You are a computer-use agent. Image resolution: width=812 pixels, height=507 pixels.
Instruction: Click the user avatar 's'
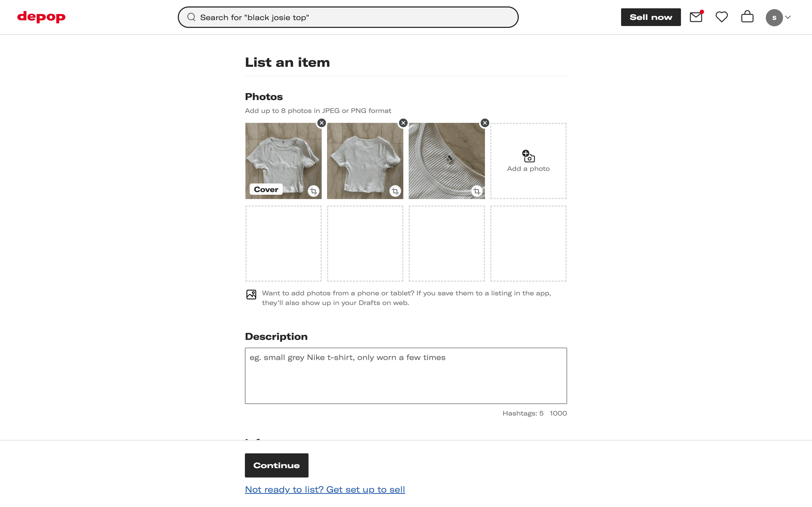tap(774, 17)
